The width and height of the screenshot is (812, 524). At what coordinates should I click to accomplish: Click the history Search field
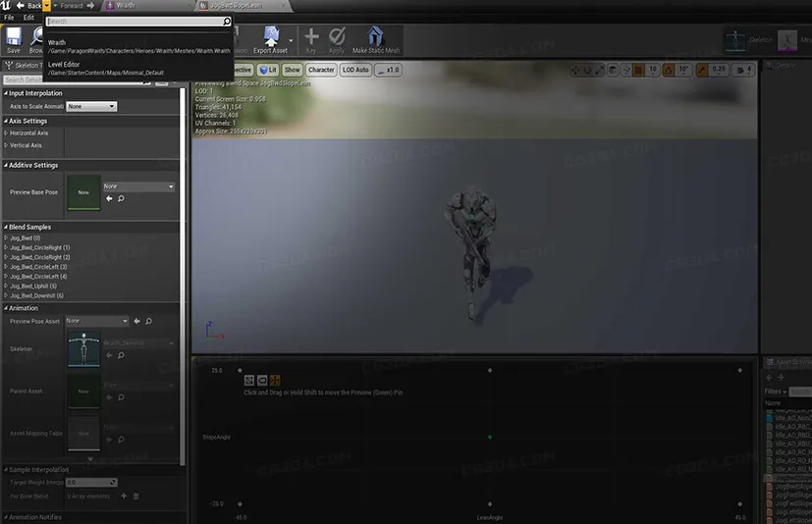[138, 22]
